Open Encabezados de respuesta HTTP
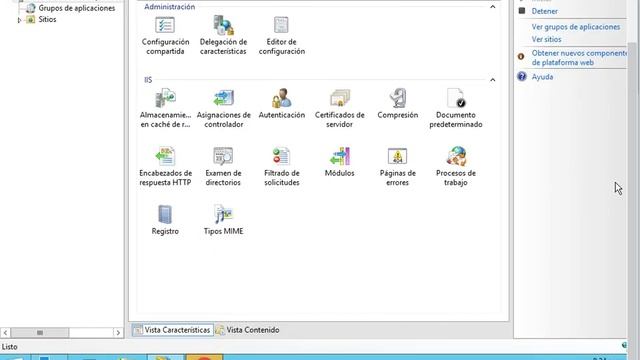Viewport: 640px width, 360px height. click(165, 167)
